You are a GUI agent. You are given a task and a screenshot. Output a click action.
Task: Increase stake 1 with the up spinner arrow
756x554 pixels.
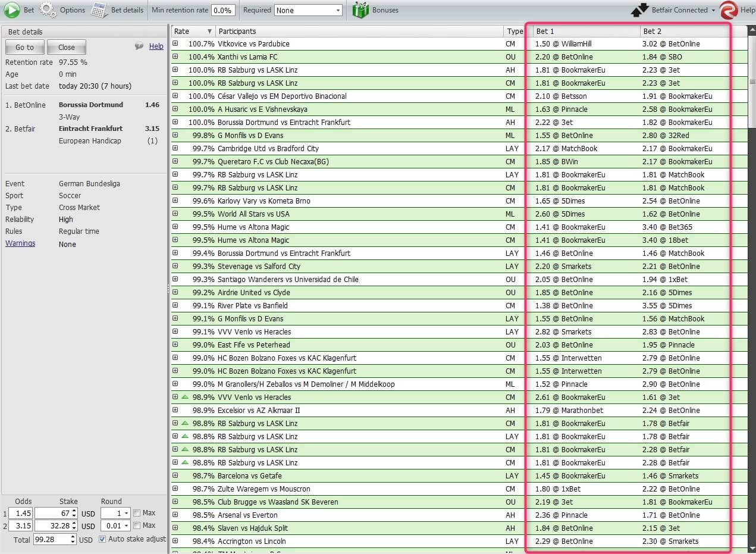74,511
